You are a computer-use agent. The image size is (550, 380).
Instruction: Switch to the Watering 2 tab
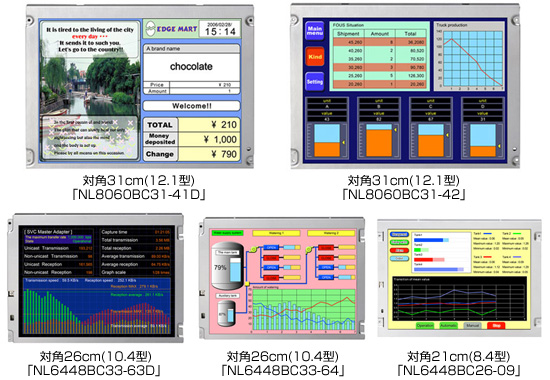pyautogui.click(x=331, y=233)
